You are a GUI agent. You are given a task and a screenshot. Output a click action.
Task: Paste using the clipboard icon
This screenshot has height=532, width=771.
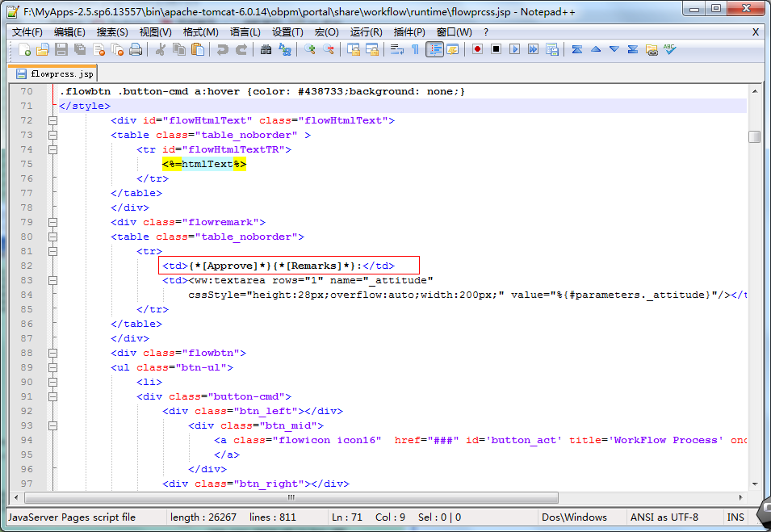coord(197,49)
